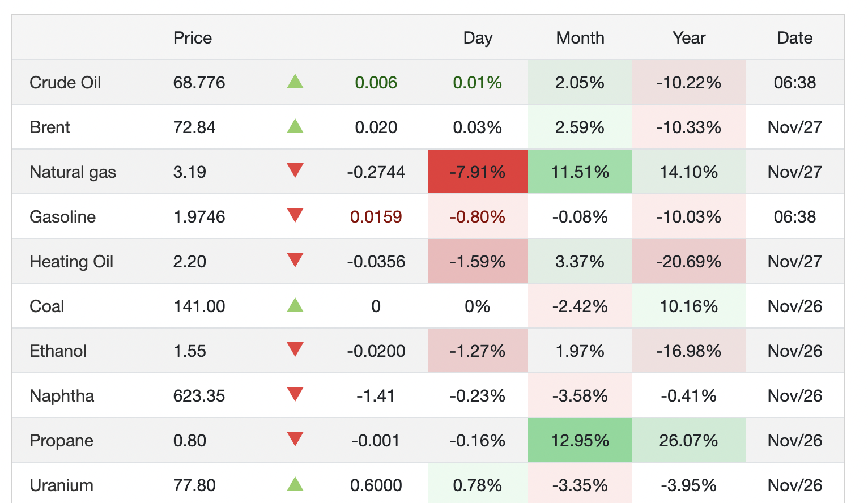Click the 26.07% Year cell
Image resolution: width=868 pixels, height=503 pixels.
coord(689,440)
